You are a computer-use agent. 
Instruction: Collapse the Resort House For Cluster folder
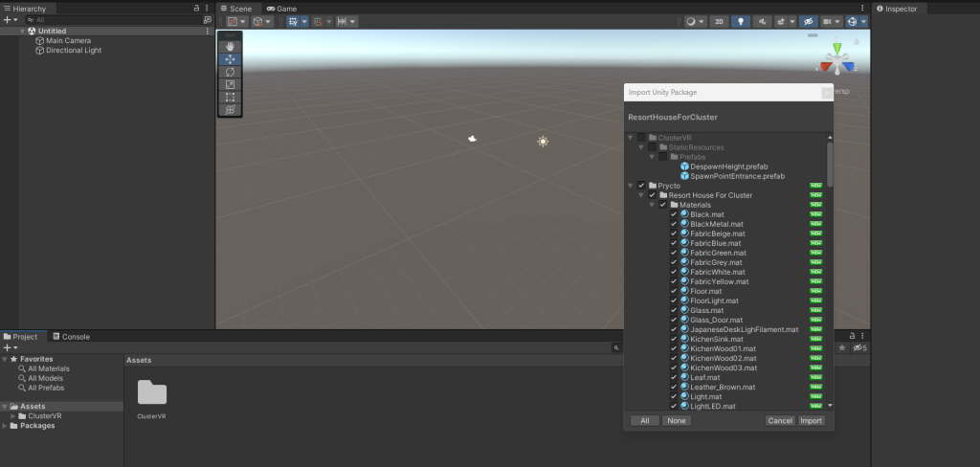(641, 195)
